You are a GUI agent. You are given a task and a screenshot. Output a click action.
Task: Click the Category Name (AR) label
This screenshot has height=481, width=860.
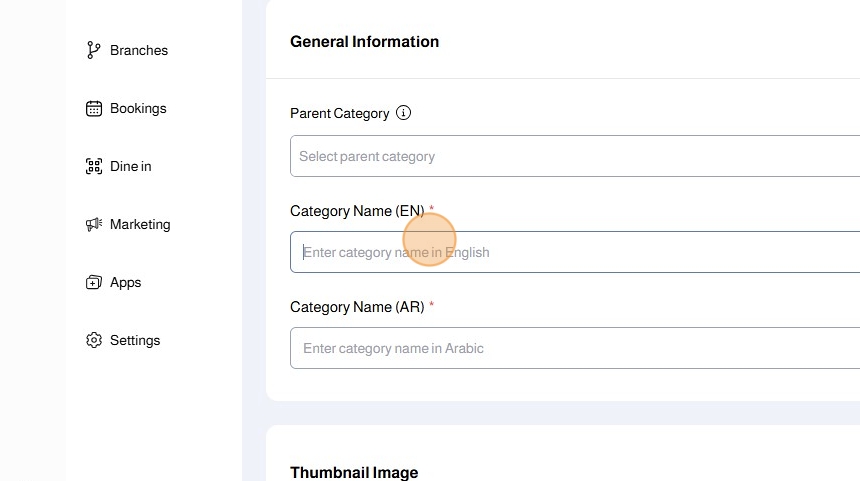point(357,307)
